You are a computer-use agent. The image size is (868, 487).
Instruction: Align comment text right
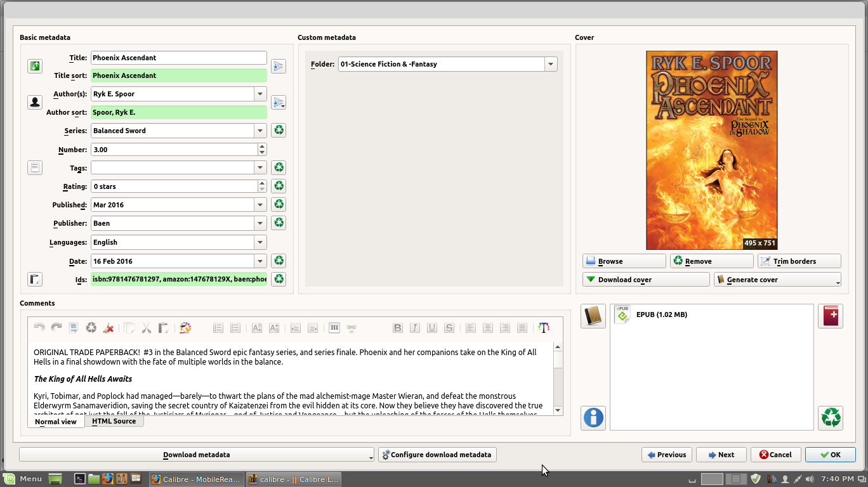coord(505,328)
